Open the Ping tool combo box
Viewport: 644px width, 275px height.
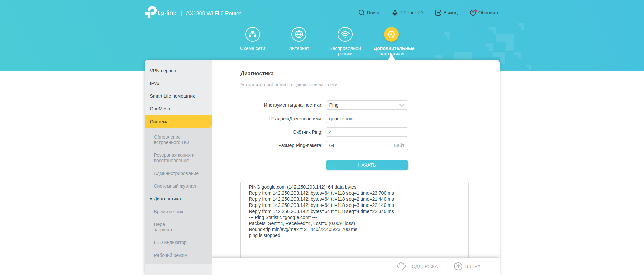point(367,105)
